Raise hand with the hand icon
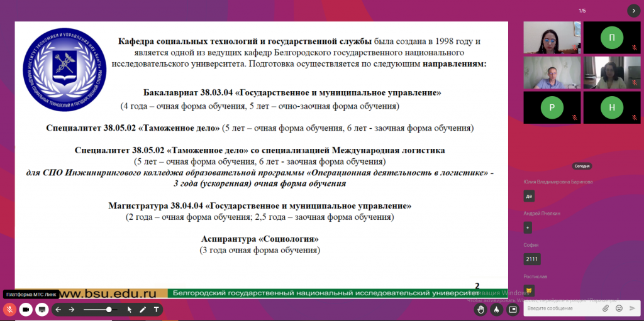644x321 pixels. 480,309
